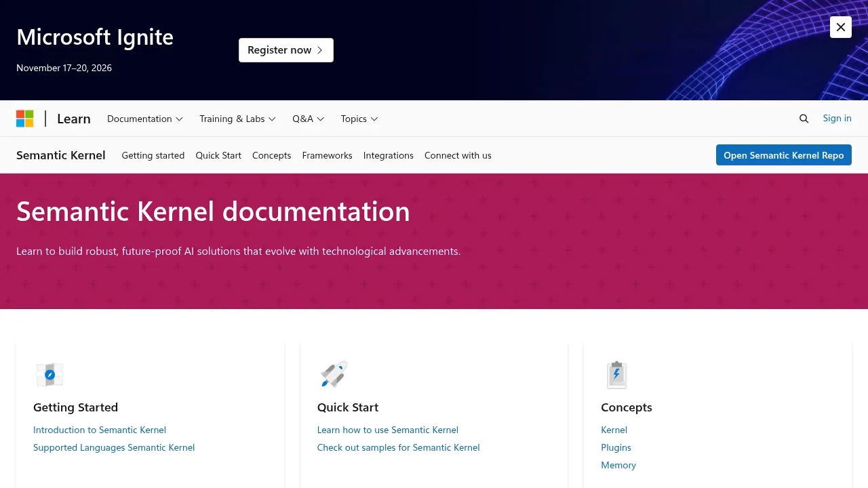Open Check out samples for Semantic Kernel
Viewport: 868px width, 488px height.
[399, 447]
